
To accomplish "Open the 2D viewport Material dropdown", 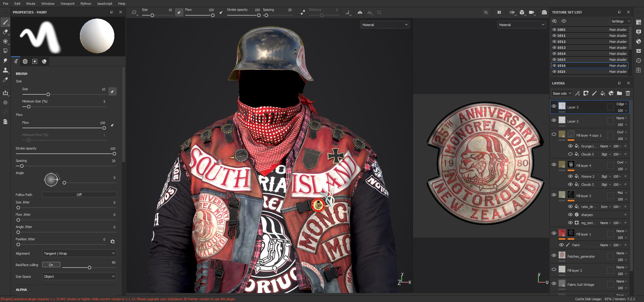I will tap(522, 25).
